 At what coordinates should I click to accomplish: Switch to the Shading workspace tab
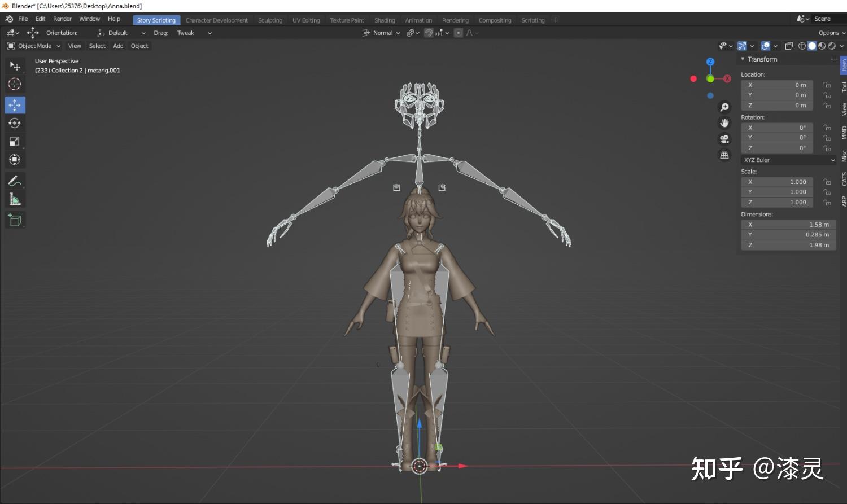coord(385,20)
